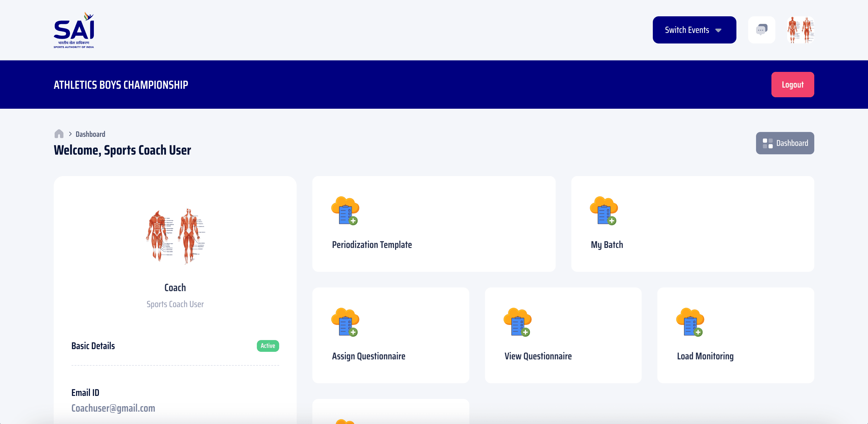Open the Load Monitoring card icon
868x424 pixels.
pyautogui.click(x=690, y=322)
